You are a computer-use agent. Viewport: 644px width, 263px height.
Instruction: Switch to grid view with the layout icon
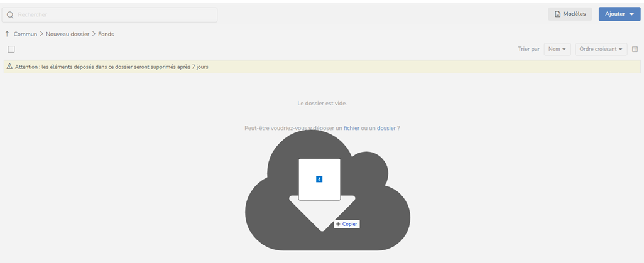coord(635,49)
